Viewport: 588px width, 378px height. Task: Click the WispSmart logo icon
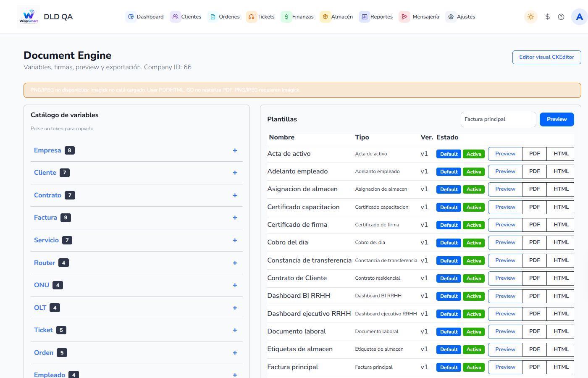tap(29, 17)
